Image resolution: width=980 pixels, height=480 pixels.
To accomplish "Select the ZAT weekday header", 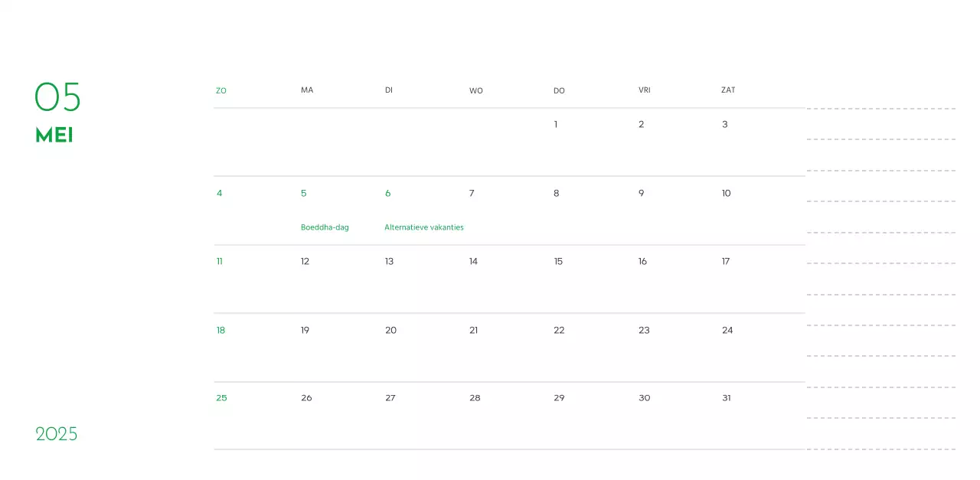I will tap(727, 90).
